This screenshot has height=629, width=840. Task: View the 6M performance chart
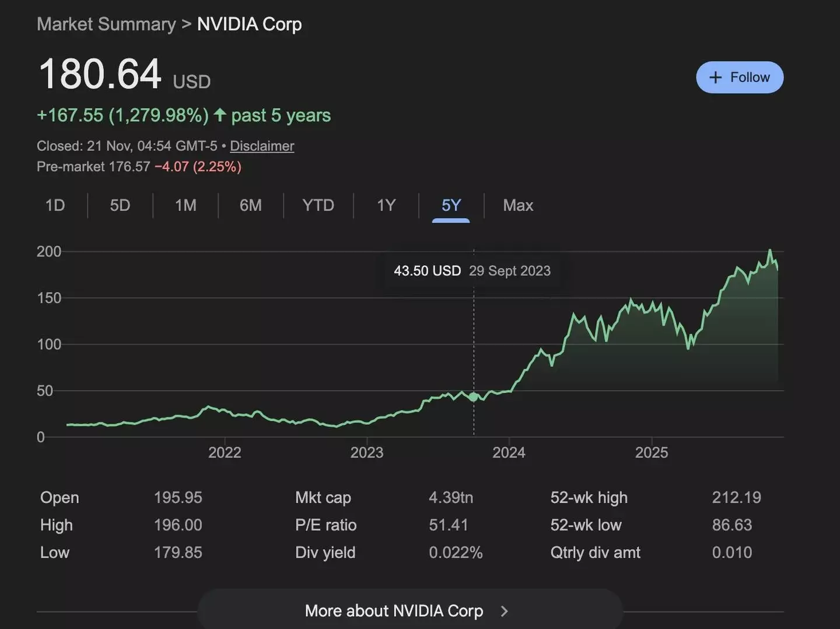tap(250, 205)
